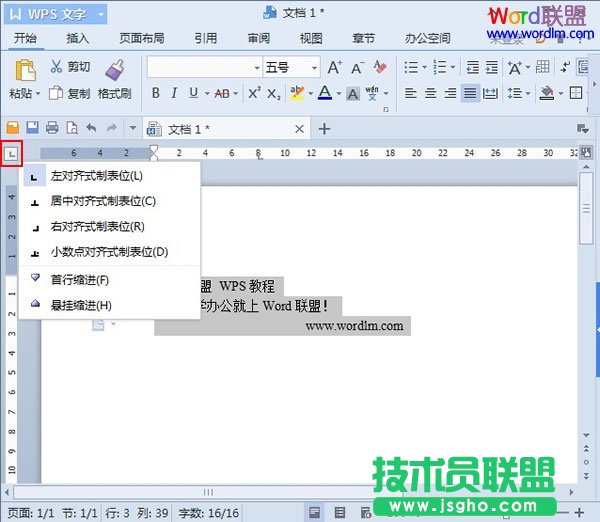
Task: Click the font color A swatch
Action: pyautogui.click(x=325, y=93)
